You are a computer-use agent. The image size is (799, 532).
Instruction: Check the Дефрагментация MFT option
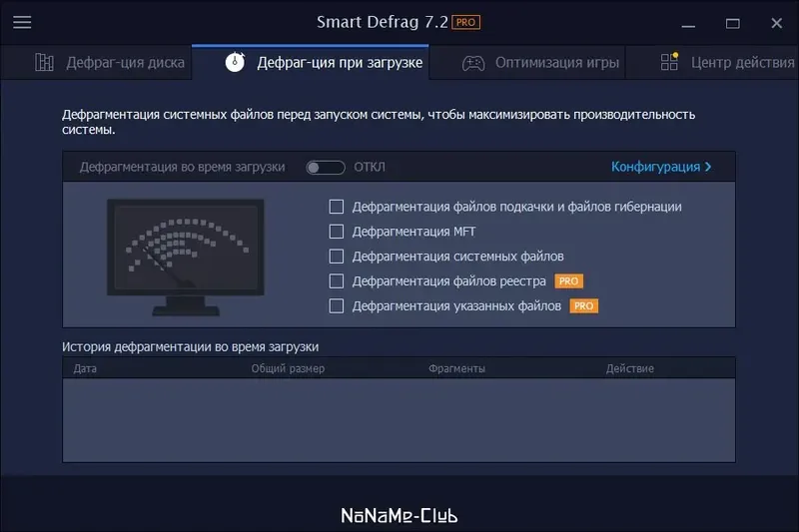coord(337,232)
